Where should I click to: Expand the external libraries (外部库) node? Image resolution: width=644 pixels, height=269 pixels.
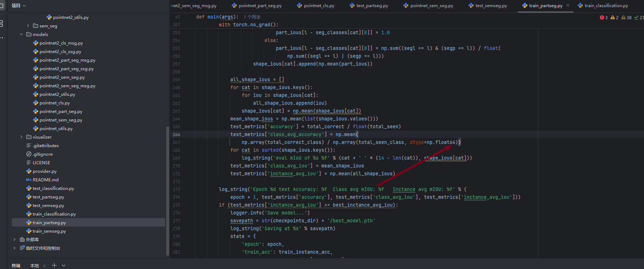15,240
